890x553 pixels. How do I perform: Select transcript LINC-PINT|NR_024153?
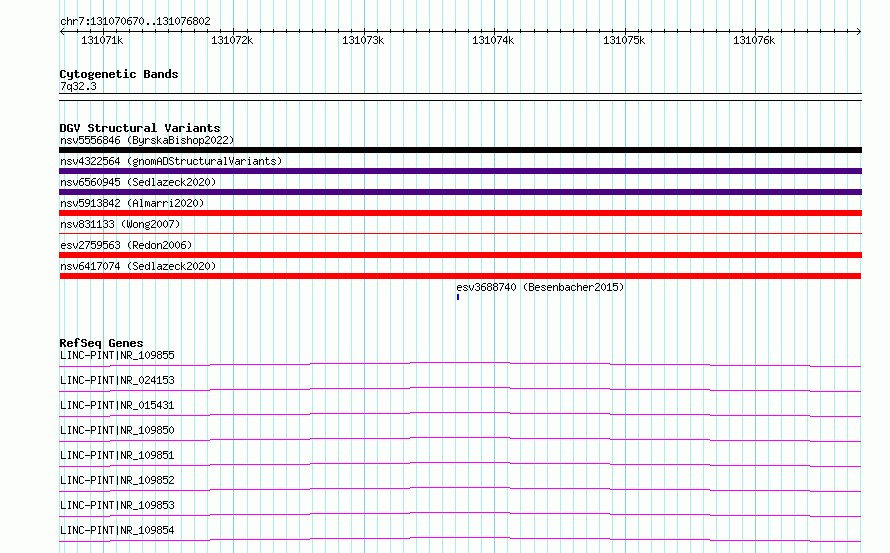(117, 380)
